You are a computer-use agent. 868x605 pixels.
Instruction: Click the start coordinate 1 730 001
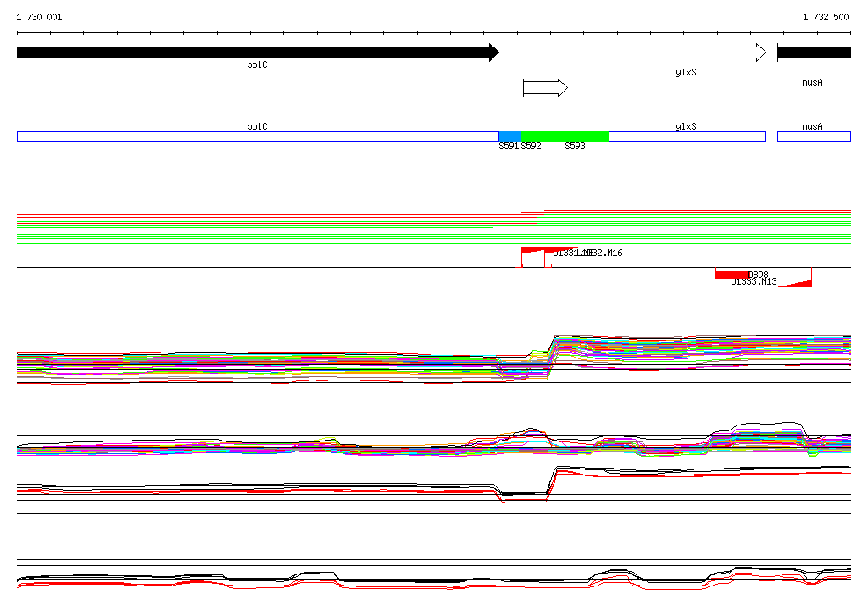click(x=39, y=17)
